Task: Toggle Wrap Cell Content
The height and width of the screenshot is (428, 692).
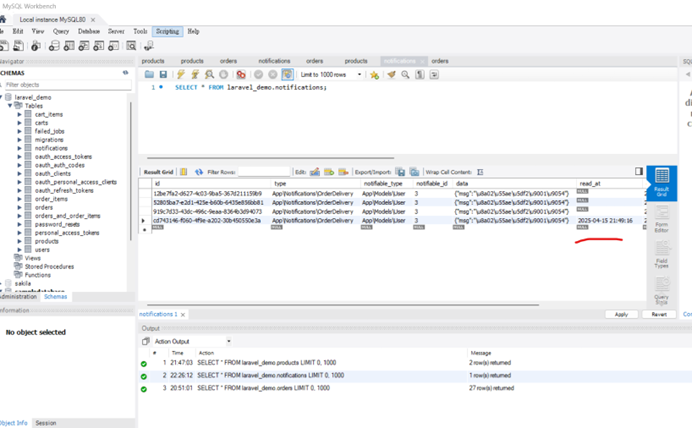Action: (x=480, y=172)
